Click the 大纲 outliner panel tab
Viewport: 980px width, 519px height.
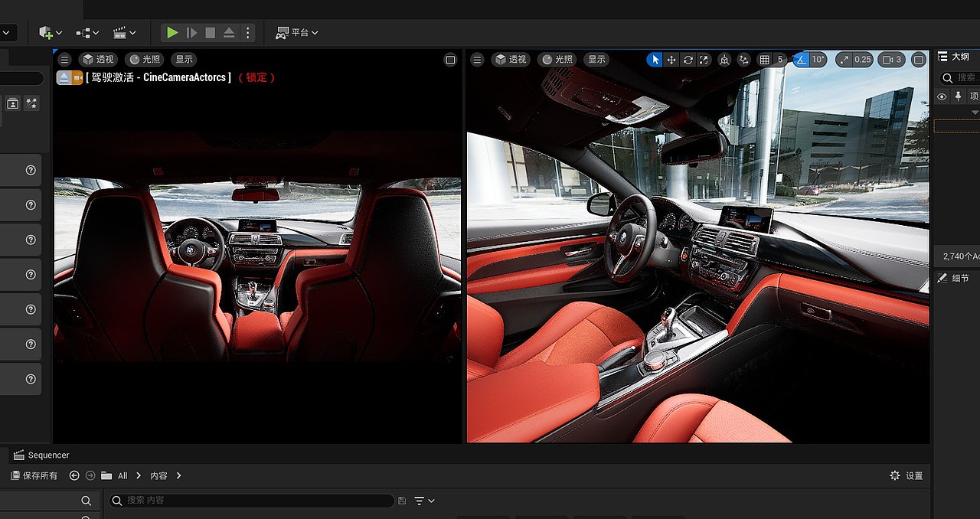pos(954,57)
